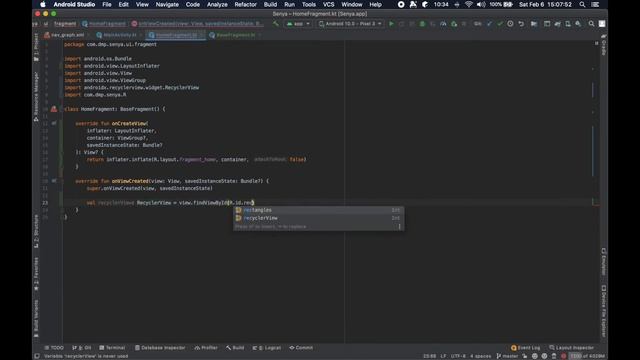The image size is (640, 360).
Task: Toggle the Resource Manager side panel
Action: [x=36, y=96]
